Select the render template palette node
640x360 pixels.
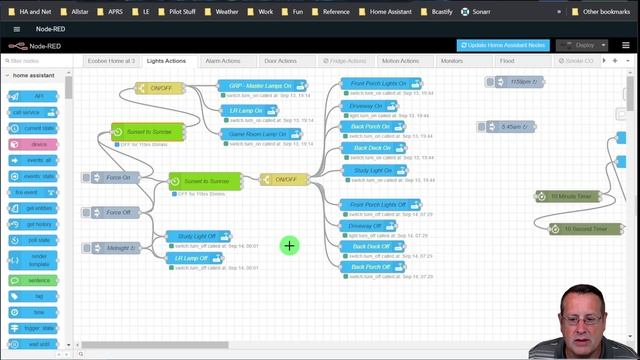point(33,260)
